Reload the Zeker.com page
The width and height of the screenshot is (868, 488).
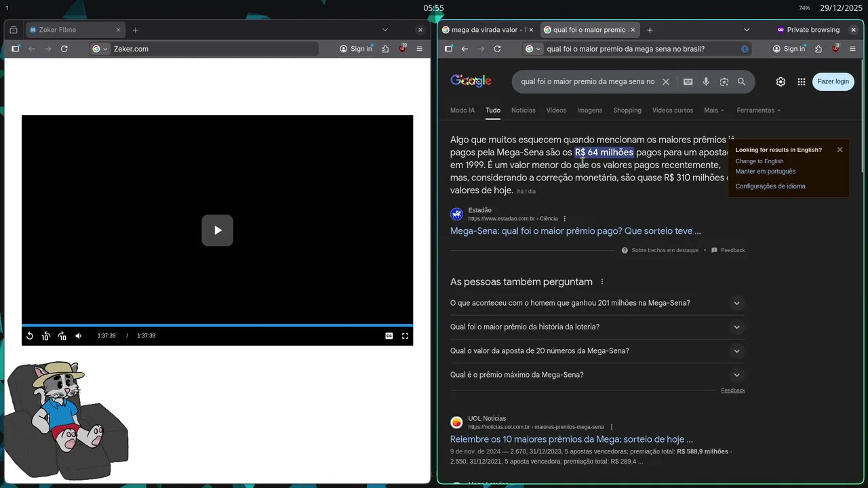tap(64, 49)
